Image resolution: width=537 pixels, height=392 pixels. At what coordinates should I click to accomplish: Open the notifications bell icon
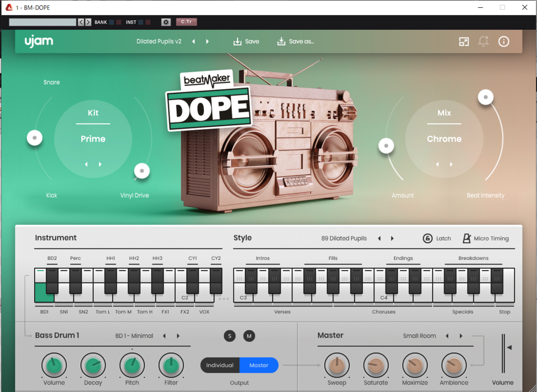[x=483, y=41]
